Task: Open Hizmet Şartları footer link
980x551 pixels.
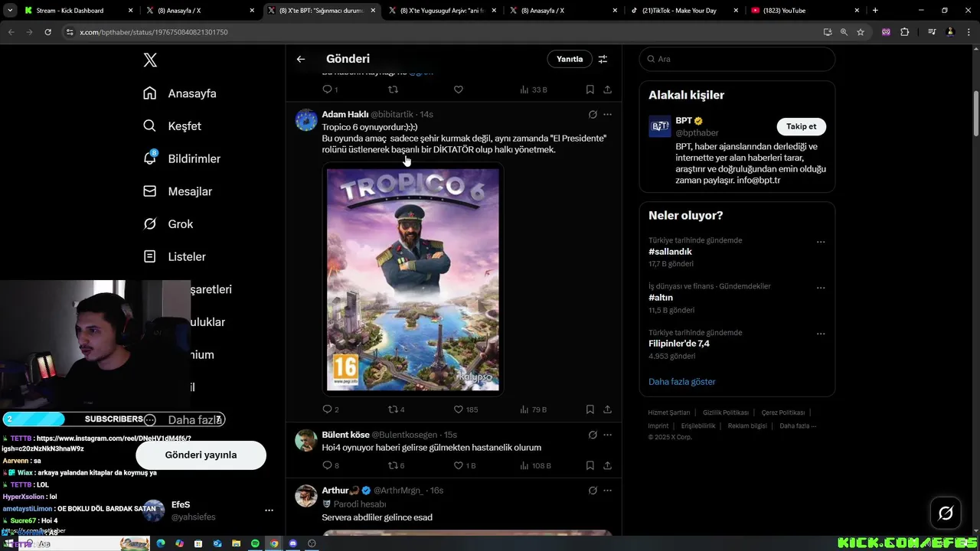Action: [669, 412]
